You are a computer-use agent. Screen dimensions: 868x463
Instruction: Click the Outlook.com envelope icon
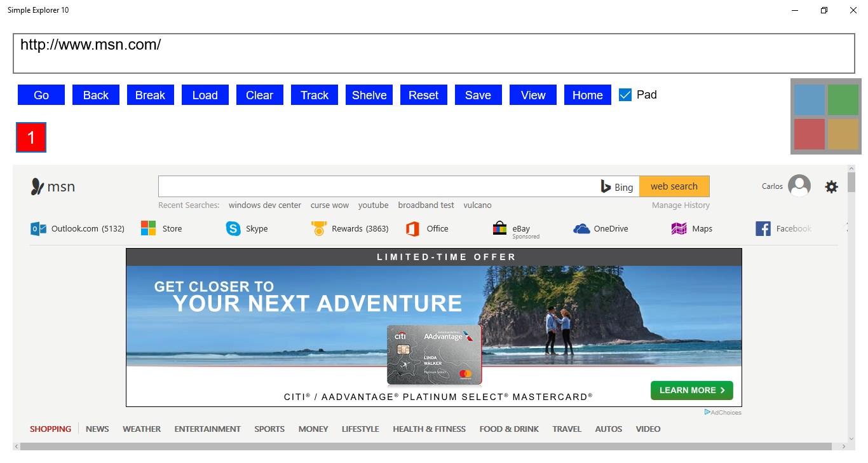click(x=38, y=228)
